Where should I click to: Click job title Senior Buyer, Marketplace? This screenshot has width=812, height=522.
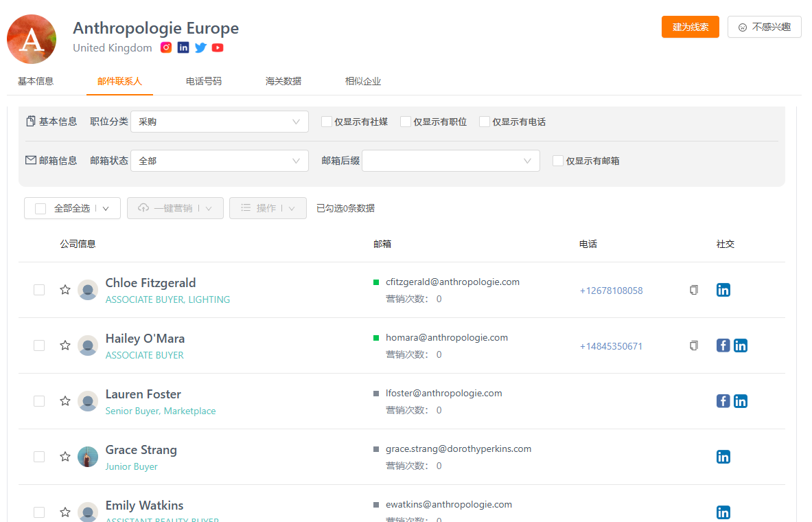coord(161,411)
